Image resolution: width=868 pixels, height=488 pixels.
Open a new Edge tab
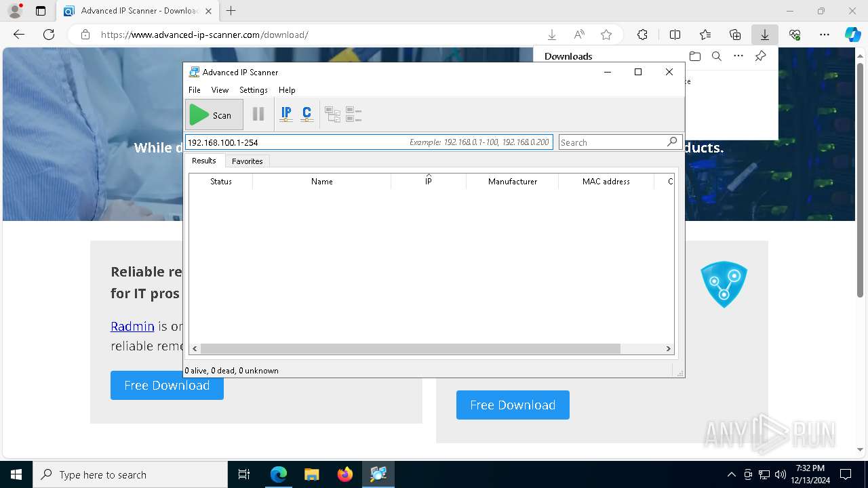231,11
